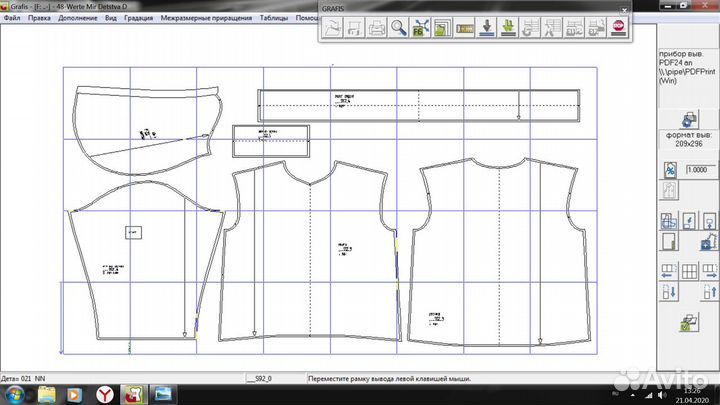Click the scale value field showing 1.0000
Screen dimensions: 720x405
coord(699,170)
